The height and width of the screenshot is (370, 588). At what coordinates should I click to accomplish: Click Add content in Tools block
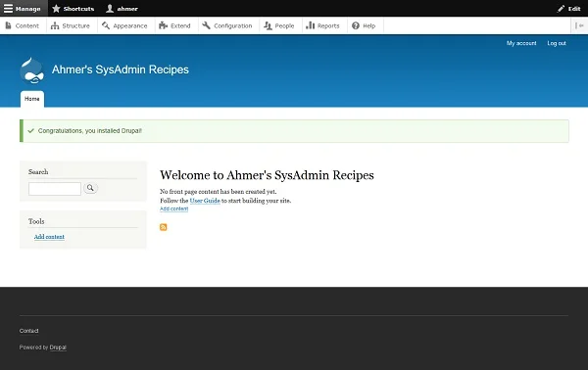(49, 237)
